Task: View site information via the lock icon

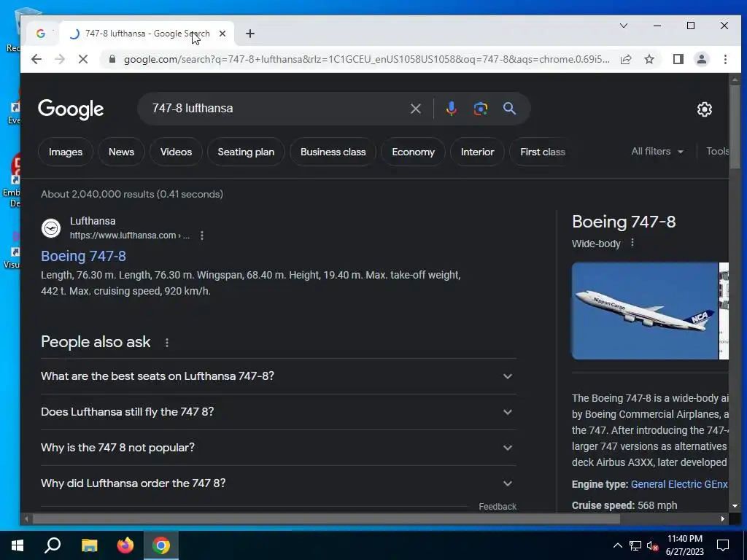Action: point(112,59)
